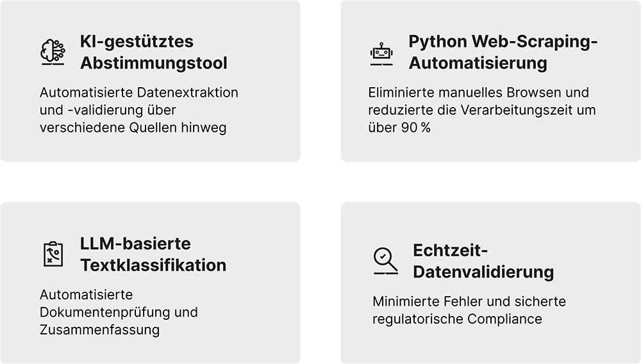
Task: Click the Eliminierte manuelles Browsen description
Action: coord(481,110)
